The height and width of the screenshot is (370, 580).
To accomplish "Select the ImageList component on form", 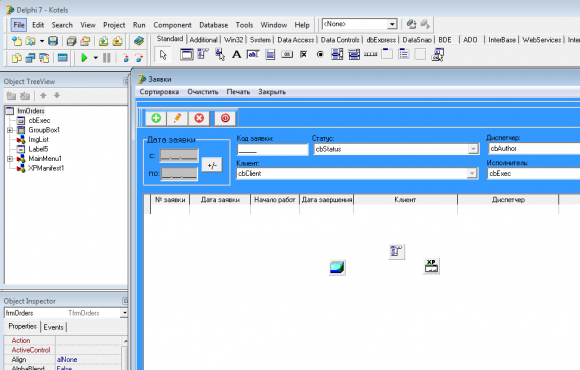I will pos(337,267).
